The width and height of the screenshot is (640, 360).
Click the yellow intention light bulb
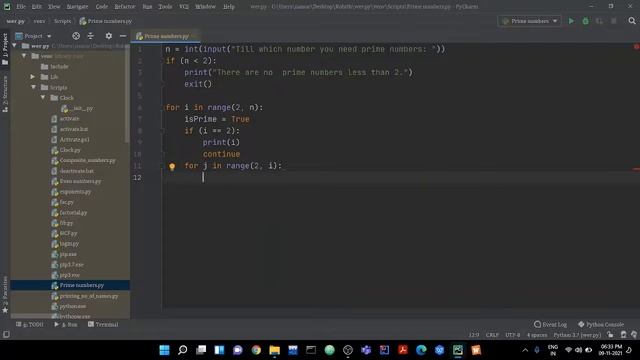pyautogui.click(x=172, y=167)
